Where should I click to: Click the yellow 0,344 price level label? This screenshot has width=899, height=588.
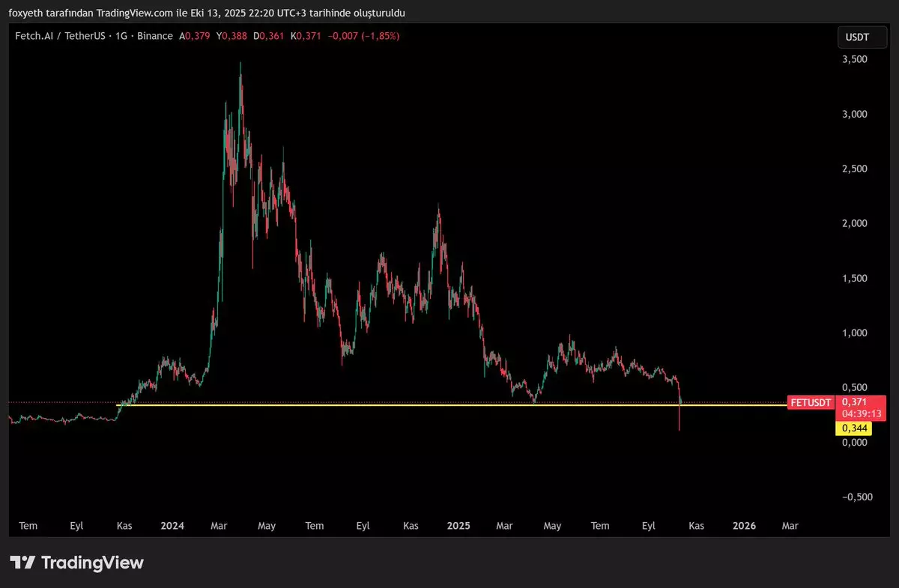[x=853, y=428]
